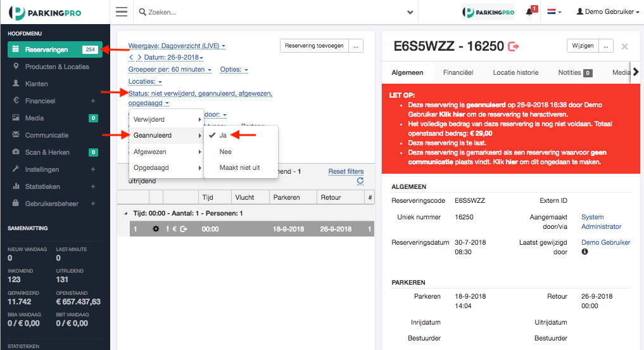Open the Locaties filter dropdown
644x350 pixels.
(145, 81)
